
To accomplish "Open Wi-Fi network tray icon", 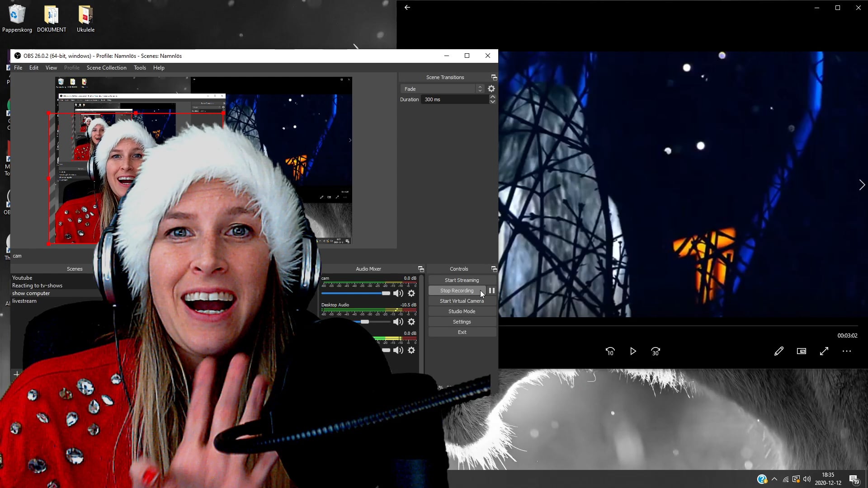I will pyautogui.click(x=786, y=479).
